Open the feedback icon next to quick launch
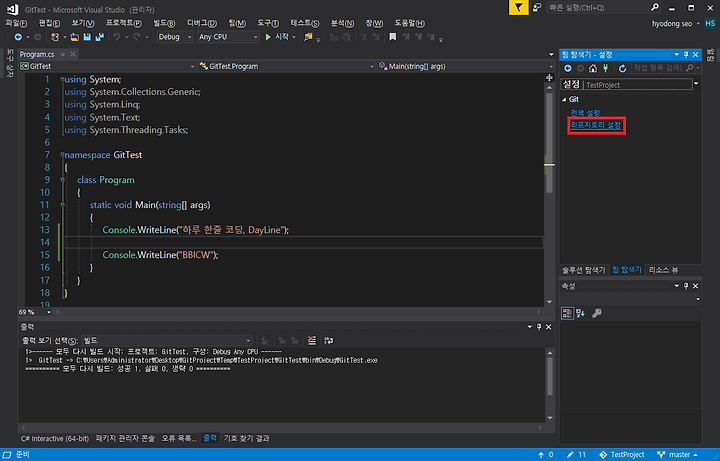This screenshot has width=720, height=461. [537, 7]
